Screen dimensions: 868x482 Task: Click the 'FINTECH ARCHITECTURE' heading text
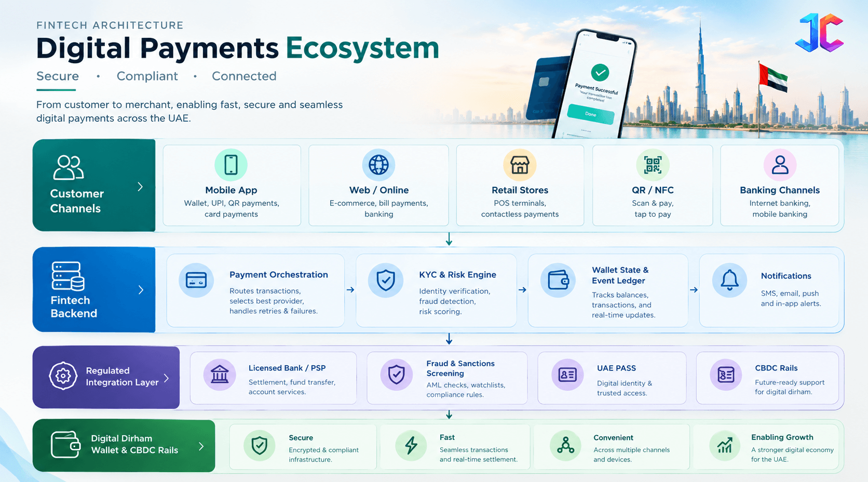pyautogui.click(x=110, y=25)
